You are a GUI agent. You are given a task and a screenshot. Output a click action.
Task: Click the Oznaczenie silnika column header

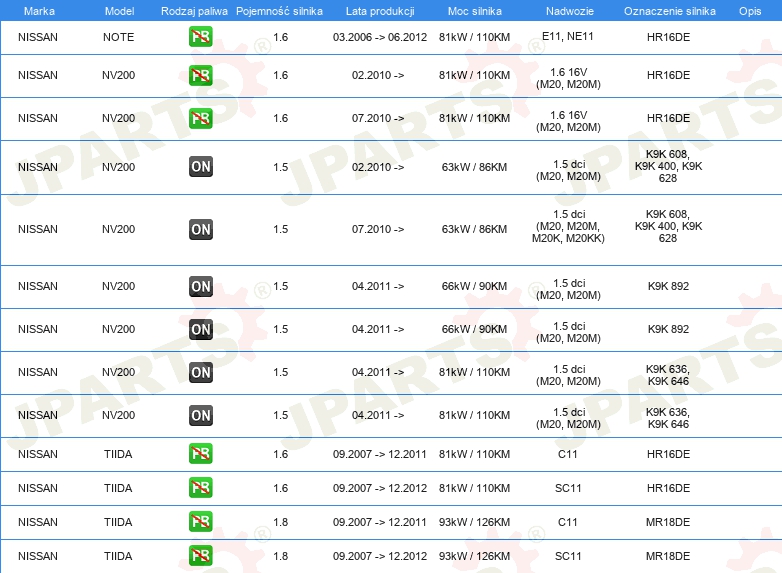point(670,11)
